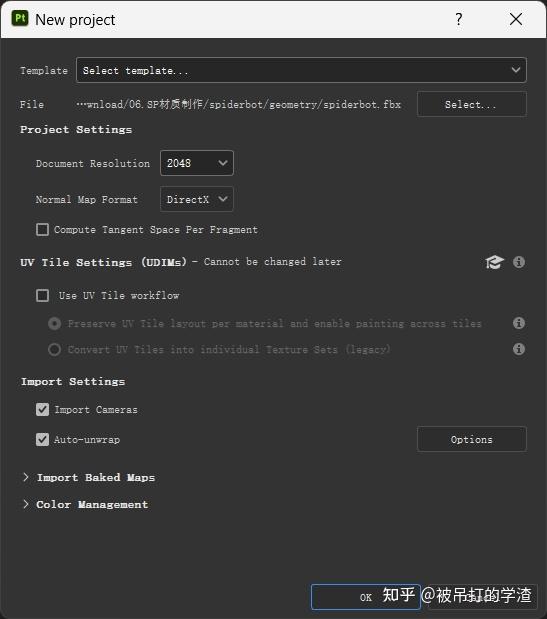
Task: Click the question mark help icon
Action: (x=459, y=19)
